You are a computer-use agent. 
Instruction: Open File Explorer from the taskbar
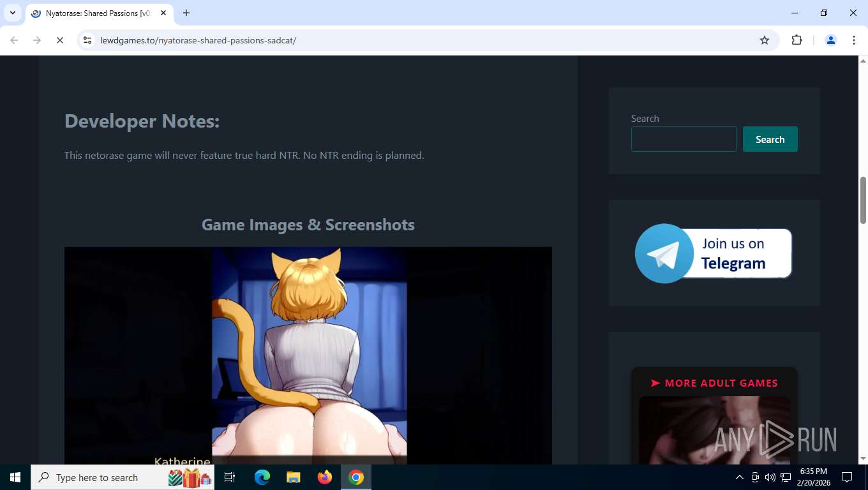[x=293, y=477]
